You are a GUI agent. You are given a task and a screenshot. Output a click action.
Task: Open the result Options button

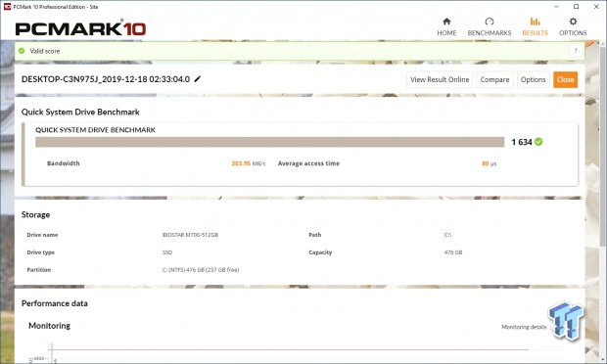(x=533, y=79)
